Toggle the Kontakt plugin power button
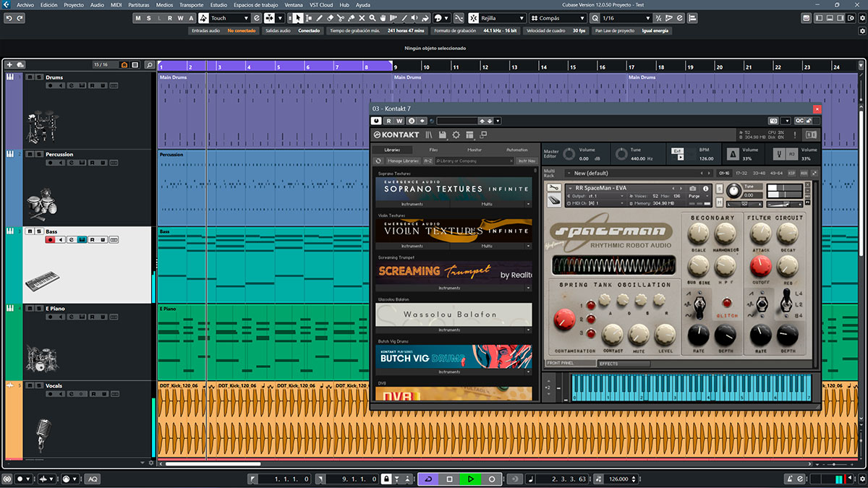 click(375, 121)
